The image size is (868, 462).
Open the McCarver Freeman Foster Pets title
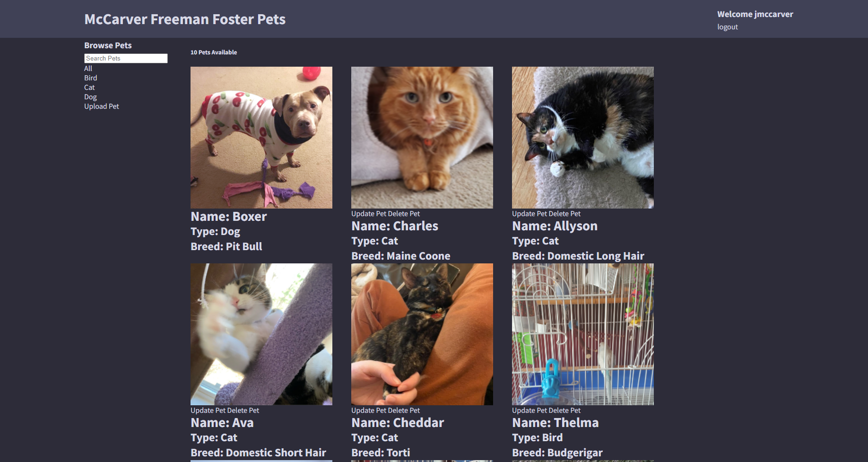tap(185, 19)
